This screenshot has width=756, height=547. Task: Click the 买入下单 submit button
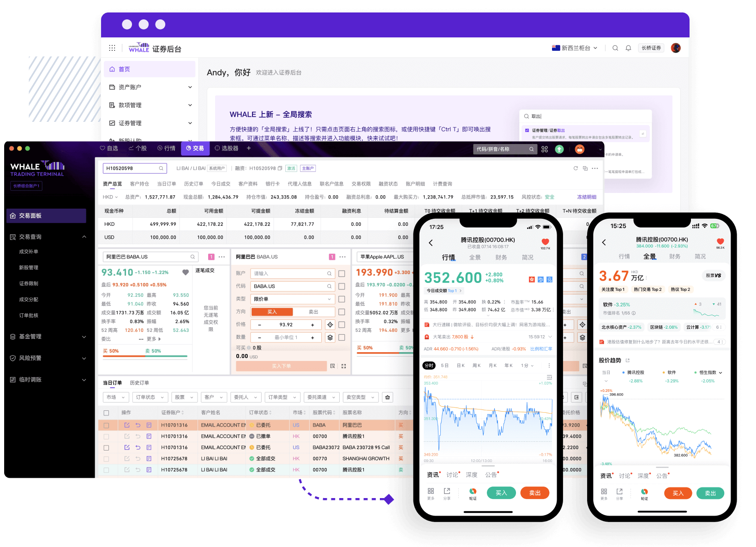281,366
